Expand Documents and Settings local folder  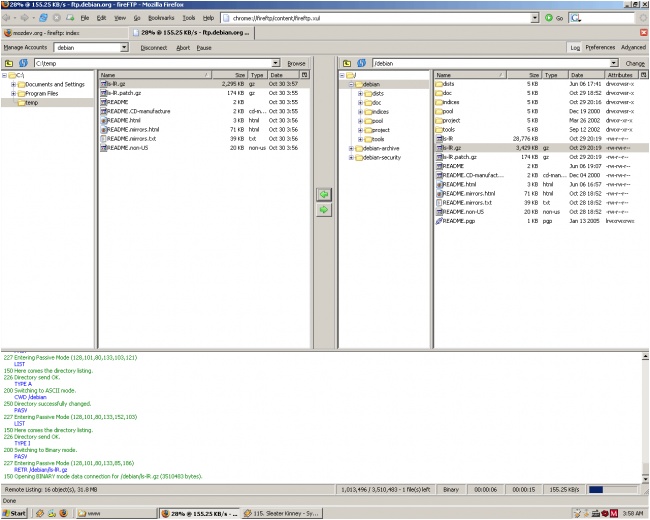coord(13,84)
